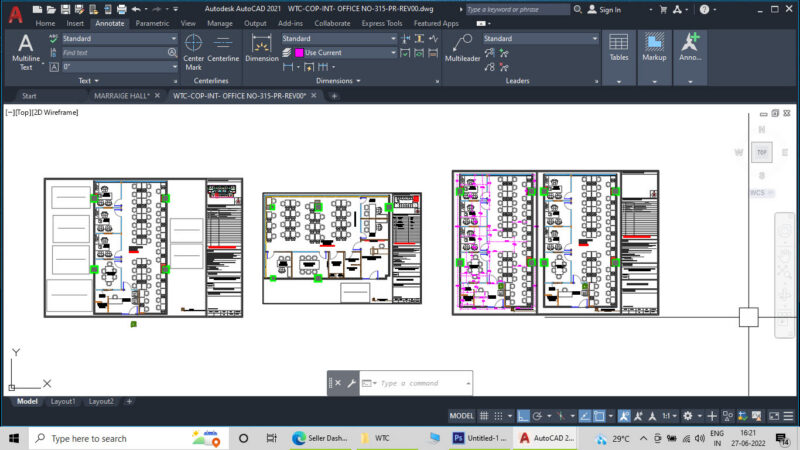Click the TOP face of the ViewCube
The width and height of the screenshot is (800, 450).
click(762, 152)
